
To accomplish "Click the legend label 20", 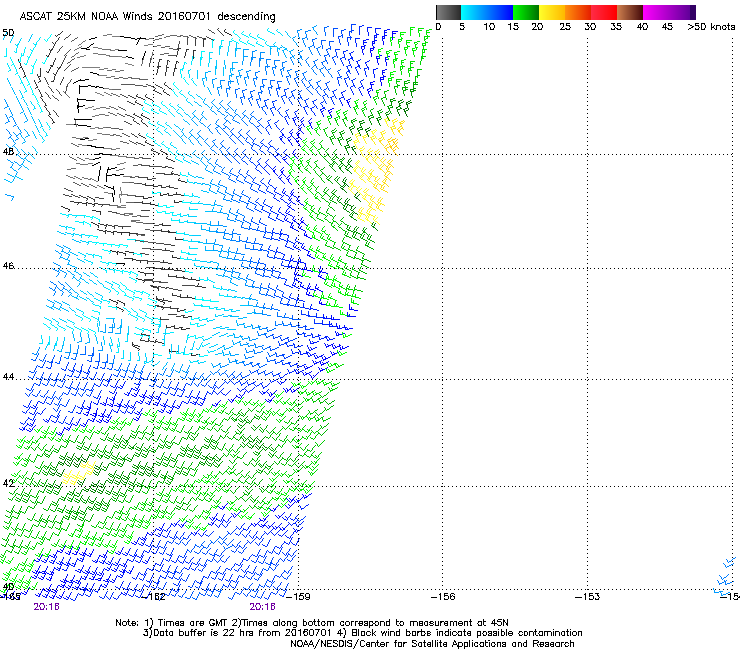I will pos(537,27).
